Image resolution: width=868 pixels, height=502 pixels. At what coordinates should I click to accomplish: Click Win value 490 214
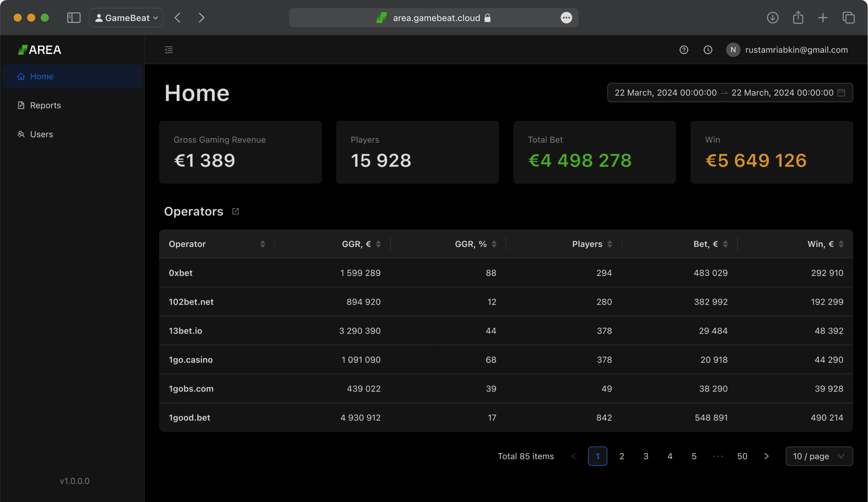[827, 418]
